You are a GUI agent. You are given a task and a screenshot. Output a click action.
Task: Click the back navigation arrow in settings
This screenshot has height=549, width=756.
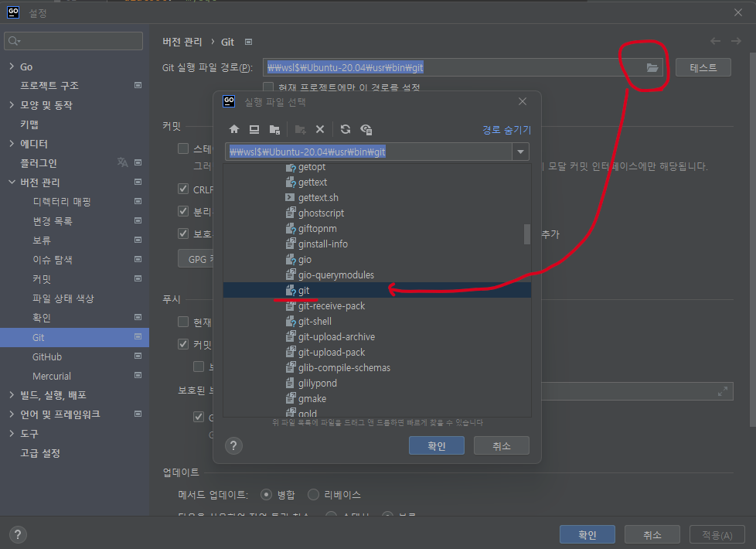716,42
